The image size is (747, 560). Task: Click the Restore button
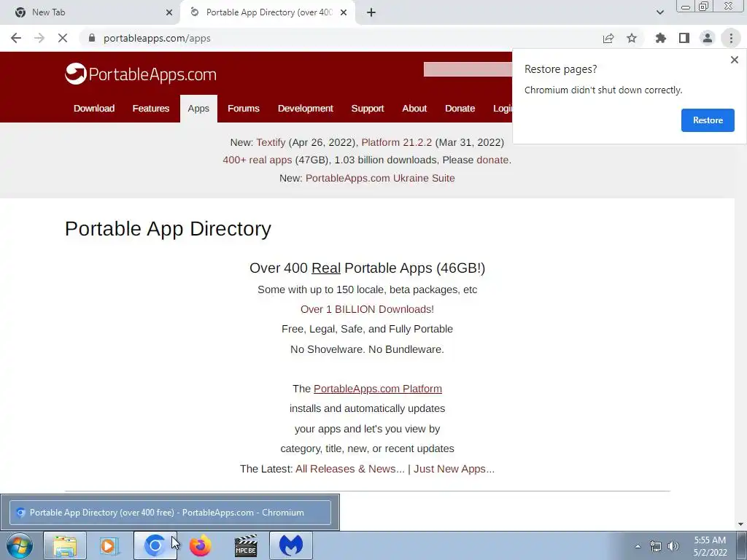708,120
